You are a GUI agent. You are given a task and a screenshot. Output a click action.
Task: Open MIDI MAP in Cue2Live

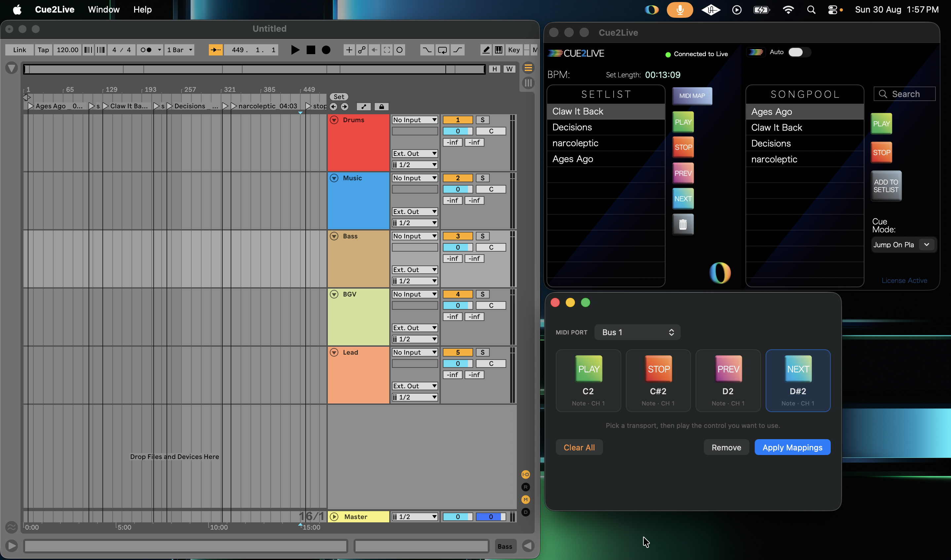(x=692, y=96)
